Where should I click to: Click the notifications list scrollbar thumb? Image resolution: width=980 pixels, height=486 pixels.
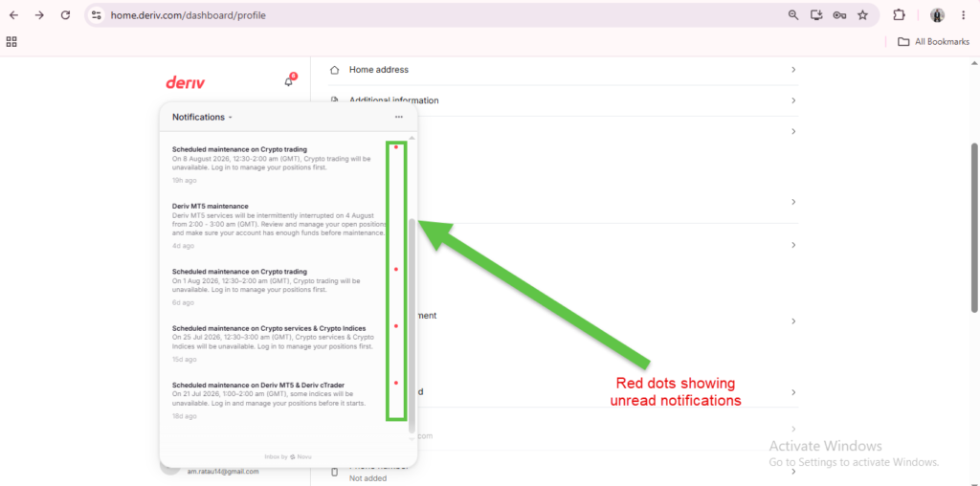click(412, 325)
